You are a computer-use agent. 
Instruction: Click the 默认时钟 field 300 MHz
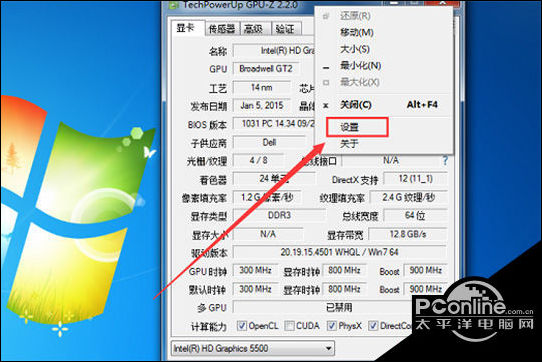click(x=255, y=289)
